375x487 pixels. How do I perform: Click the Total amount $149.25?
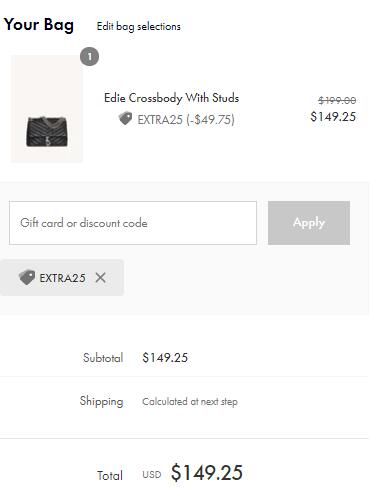click(207, 473)
